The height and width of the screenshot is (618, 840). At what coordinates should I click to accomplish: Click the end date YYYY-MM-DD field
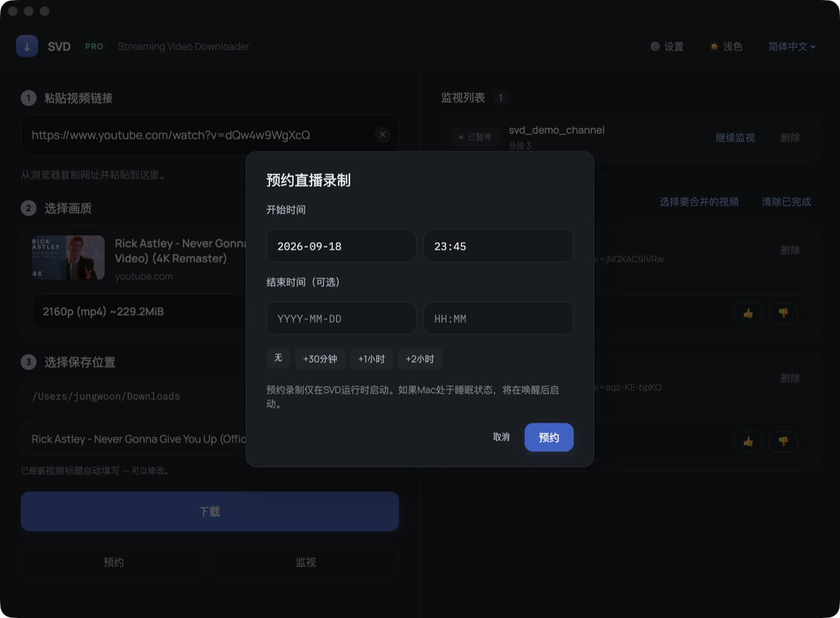(341, 319)
